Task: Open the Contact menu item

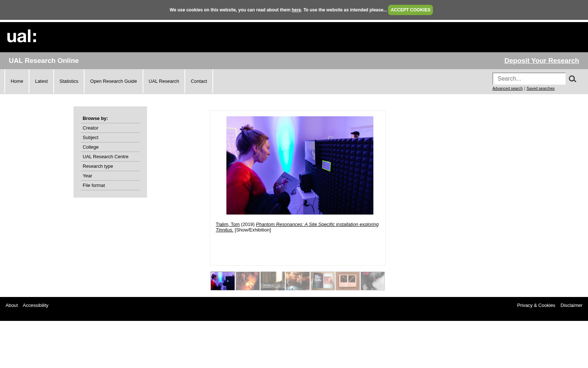Action: [x=199, y=81]
